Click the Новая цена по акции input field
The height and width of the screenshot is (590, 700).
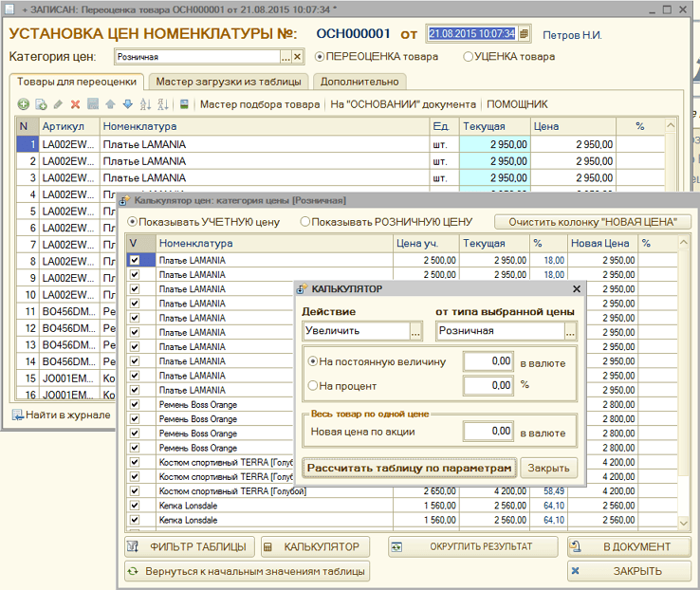(488, 432)
